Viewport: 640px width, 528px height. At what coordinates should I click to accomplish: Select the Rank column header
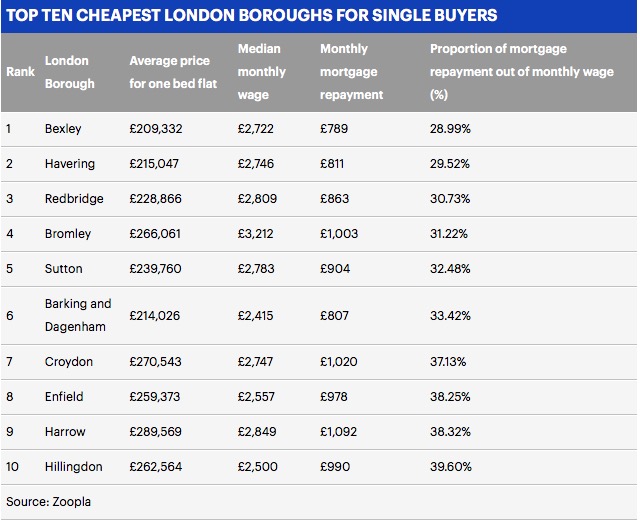20,72
